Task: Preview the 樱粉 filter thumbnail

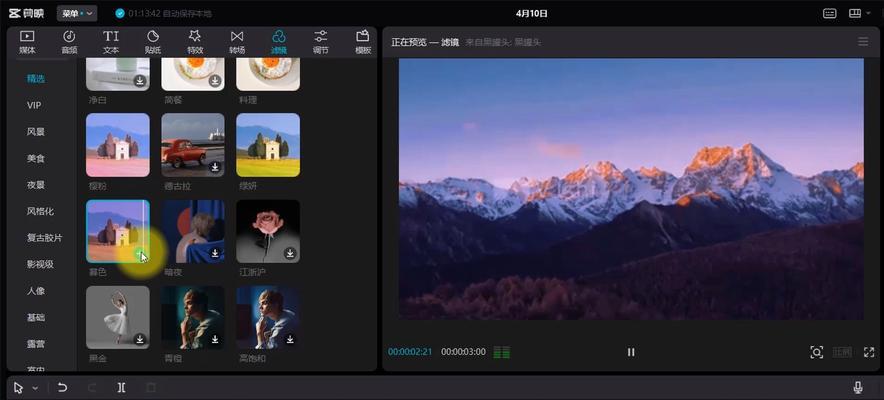Action: click(x=118, y=145)
